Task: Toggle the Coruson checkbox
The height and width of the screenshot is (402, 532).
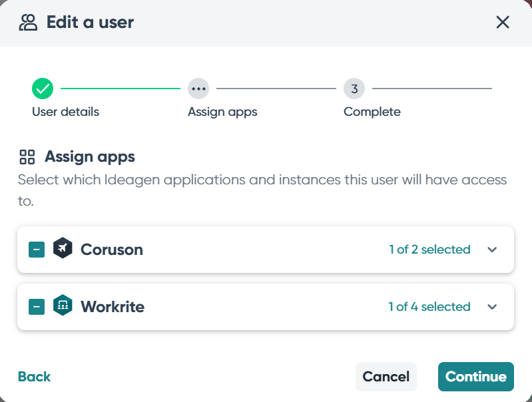Action: (x=37, y=250)
